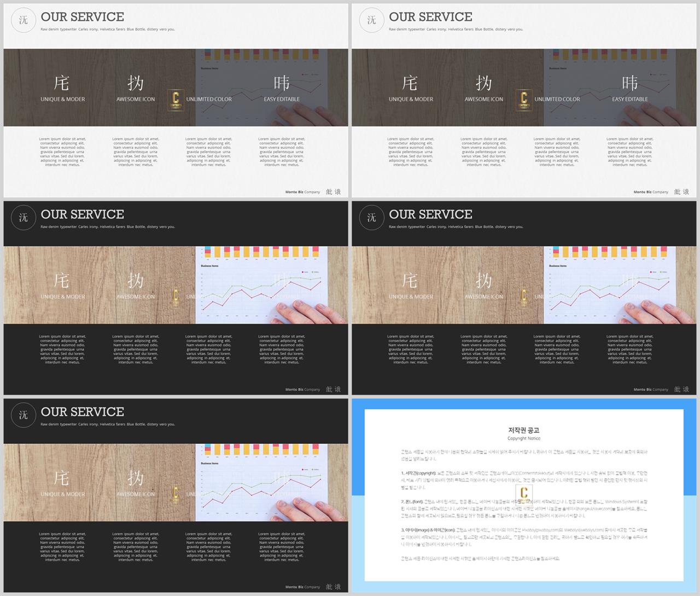700x596 pixels.
Task: Click the line chart photo in bottom-left dark slide
Action: tap(261, 482)
